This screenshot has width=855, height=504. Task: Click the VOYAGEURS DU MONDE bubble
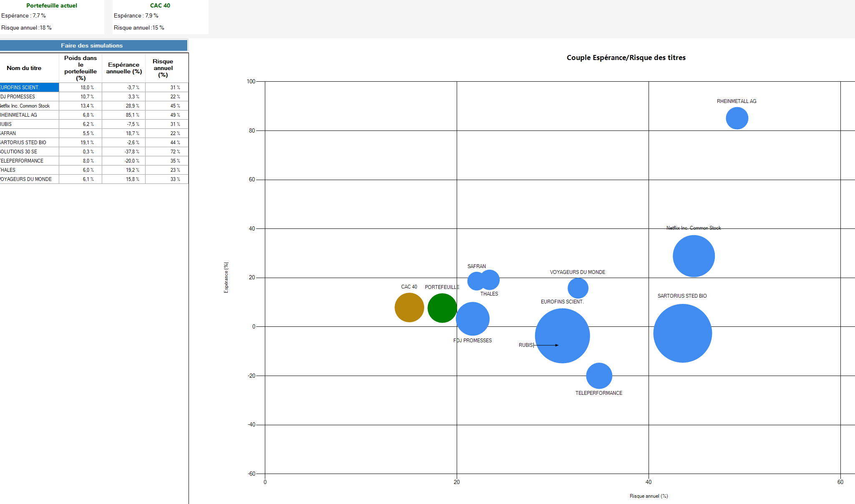[x=578, y=288]
